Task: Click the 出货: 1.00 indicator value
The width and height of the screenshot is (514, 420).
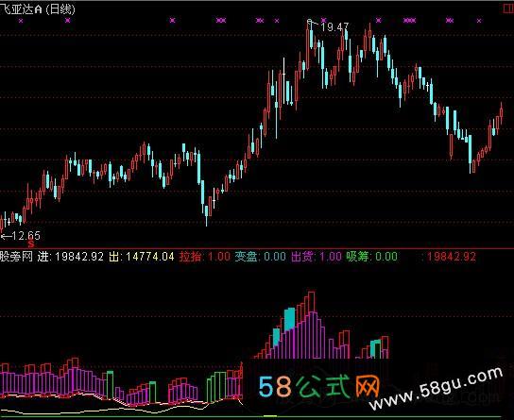Action: pos(317,257)
